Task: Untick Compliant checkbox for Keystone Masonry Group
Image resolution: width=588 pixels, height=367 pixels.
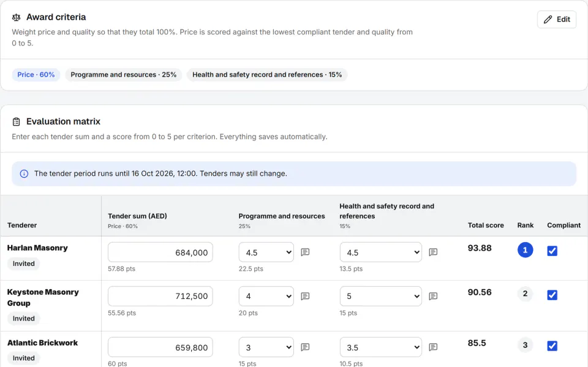Action: (x=552, y=295)
